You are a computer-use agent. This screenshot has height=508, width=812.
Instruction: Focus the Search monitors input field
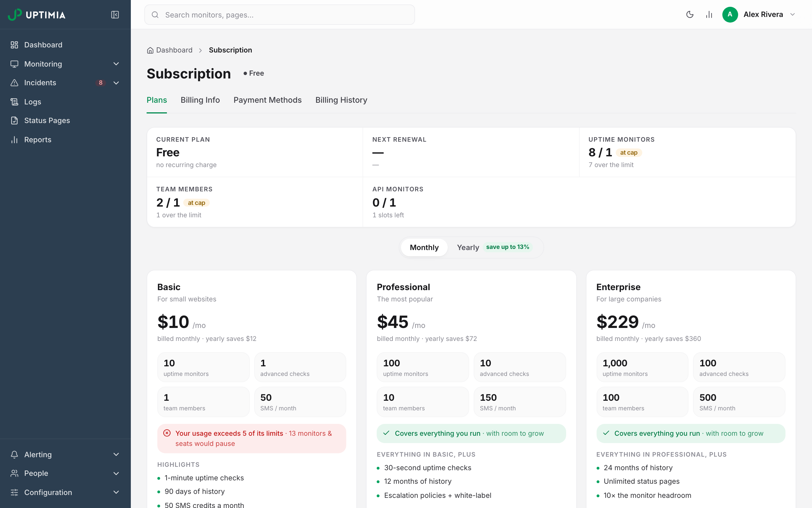pos(279,15)
